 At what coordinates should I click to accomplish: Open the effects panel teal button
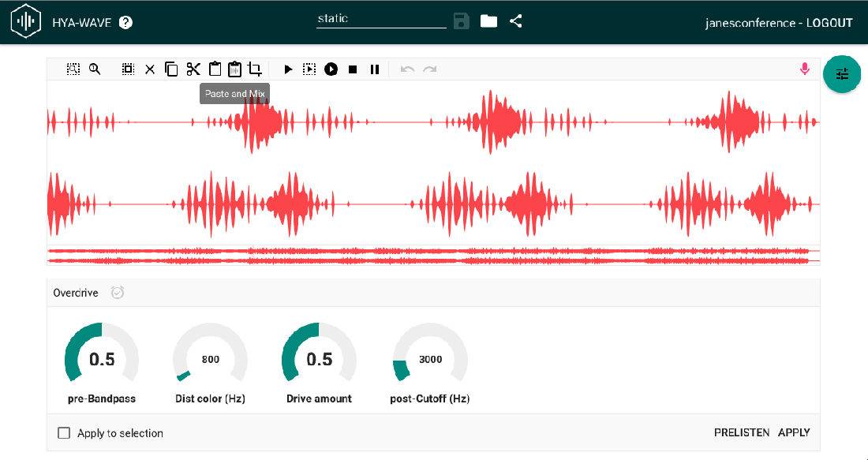(x=842, y=73)
